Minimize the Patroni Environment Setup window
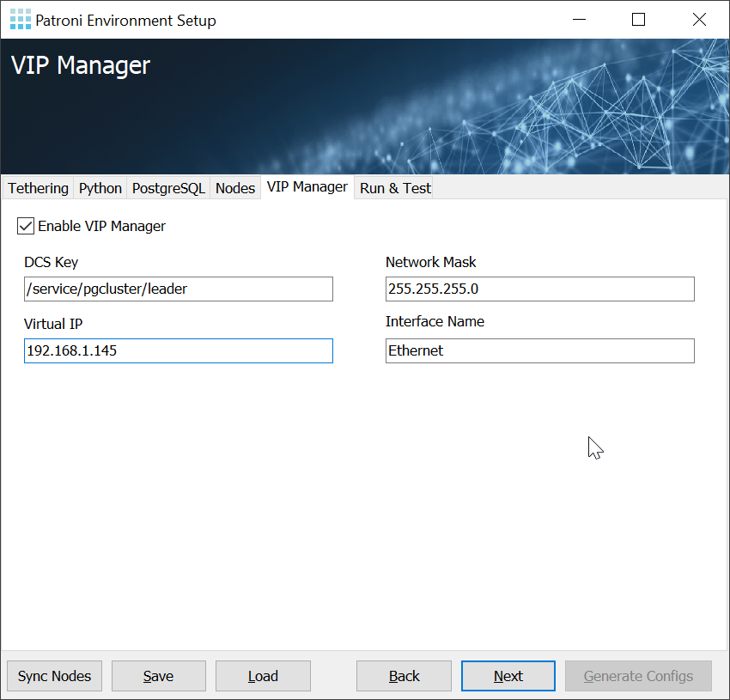 pyautogui.click(x=576, y=20)
